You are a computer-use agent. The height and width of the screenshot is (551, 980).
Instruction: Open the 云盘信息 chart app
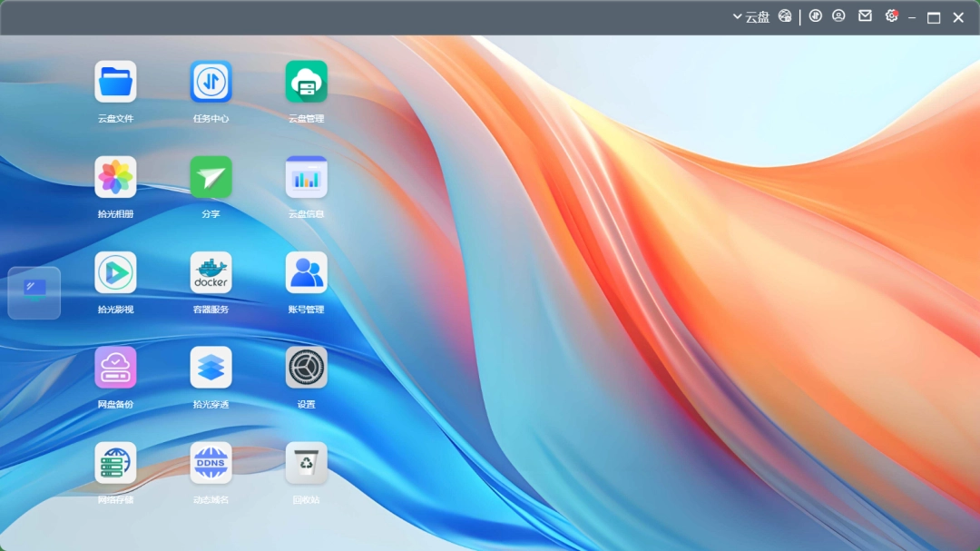coord(306,177)
